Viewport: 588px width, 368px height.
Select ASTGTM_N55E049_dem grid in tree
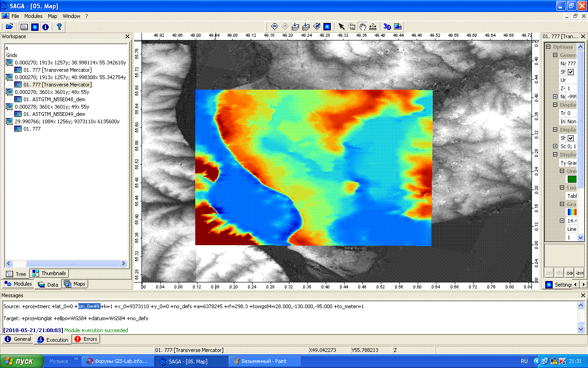pos(54,114)
